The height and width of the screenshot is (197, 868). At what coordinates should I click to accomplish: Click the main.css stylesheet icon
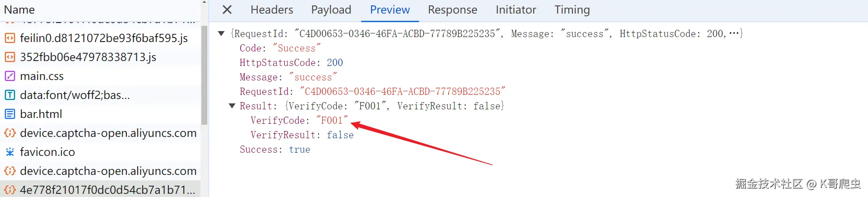click(10, 76)
